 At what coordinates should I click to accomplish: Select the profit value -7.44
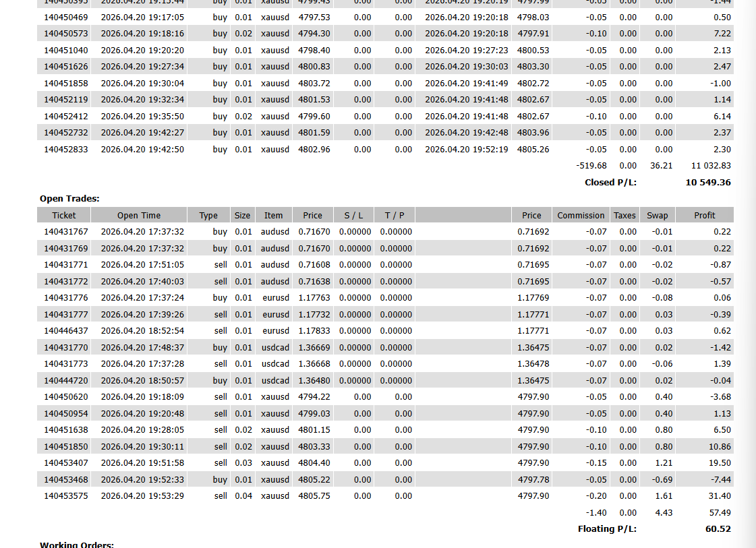[721, 479]
